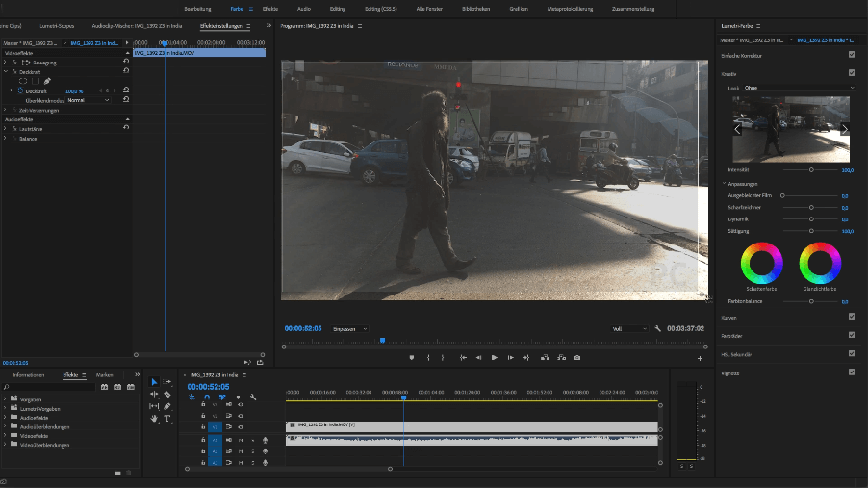Export a frame with camera icon
The image size is (868, 488).
(x=577, y=358)
